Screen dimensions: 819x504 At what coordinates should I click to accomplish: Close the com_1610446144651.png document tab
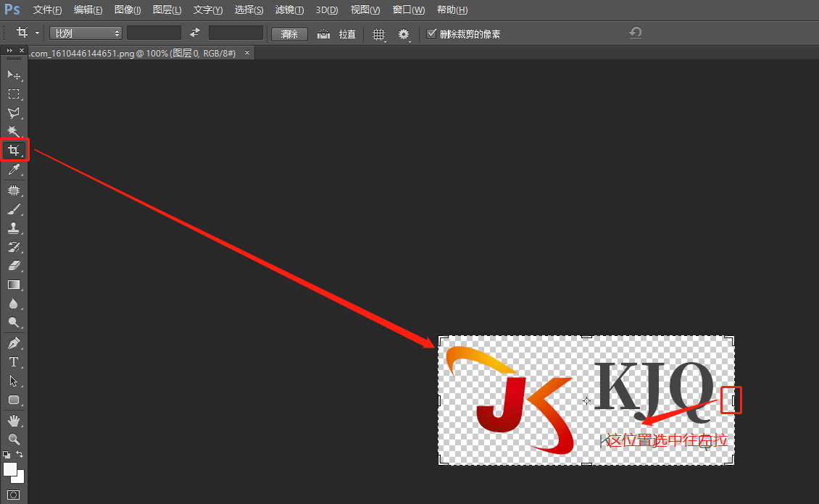coord(247,53)
